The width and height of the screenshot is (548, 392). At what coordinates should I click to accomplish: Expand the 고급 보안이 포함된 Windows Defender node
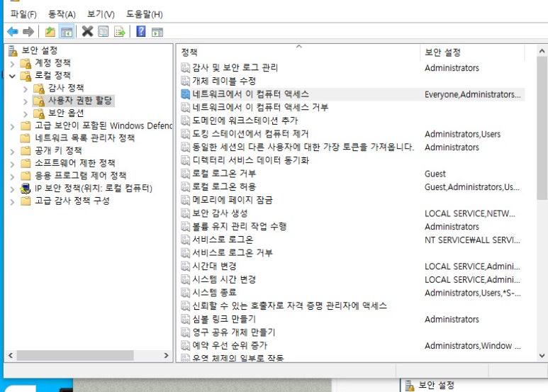[x=12, y=126]
